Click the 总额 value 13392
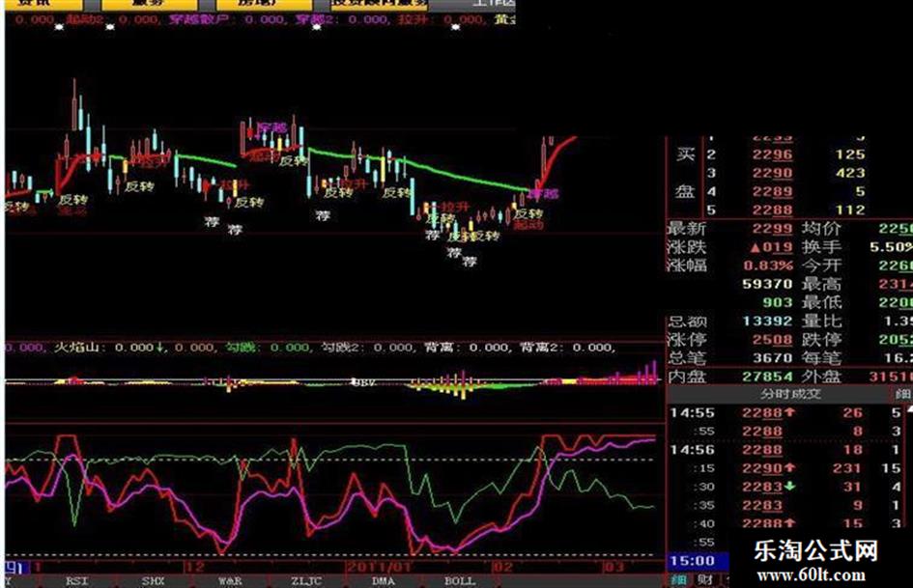913x588 pixels. pos(767,322)
